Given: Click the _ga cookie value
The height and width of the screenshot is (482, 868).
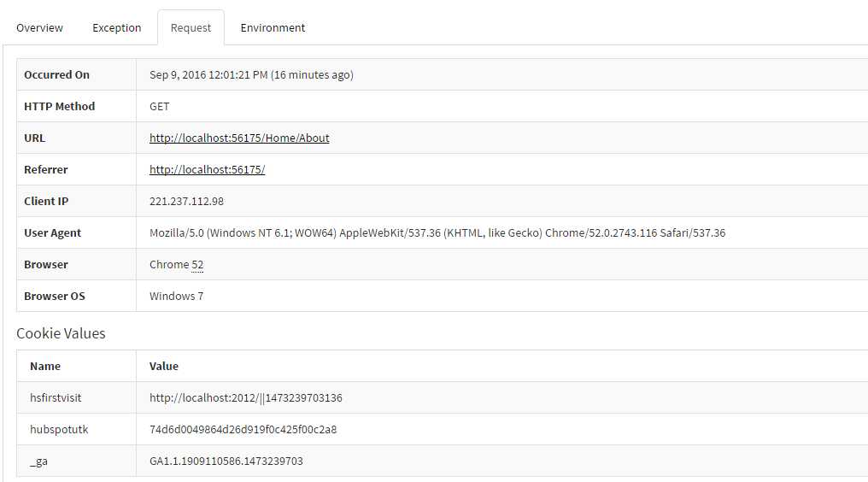Looking at the screenshot, I should [226, 461].
